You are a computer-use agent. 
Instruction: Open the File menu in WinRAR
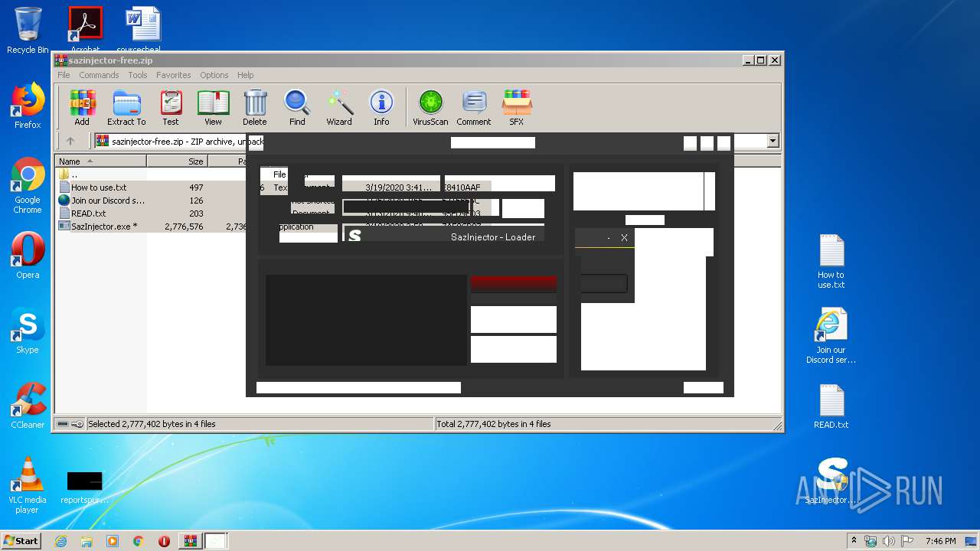(64, 75)
